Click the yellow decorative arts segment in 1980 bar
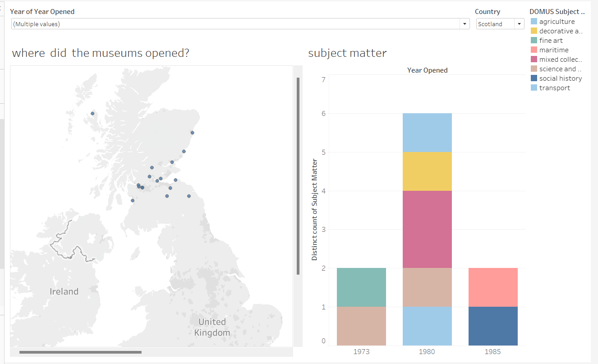Screen dimensions: 598x364 427,171
